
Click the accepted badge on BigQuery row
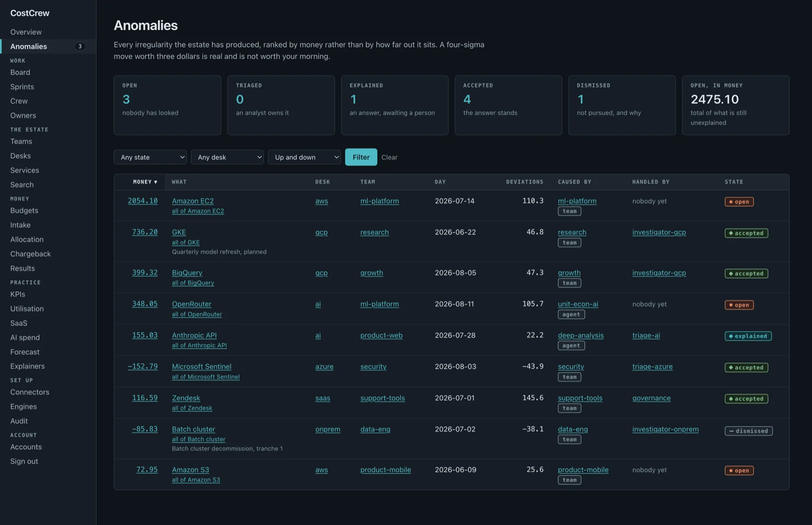tap(746, 274)
